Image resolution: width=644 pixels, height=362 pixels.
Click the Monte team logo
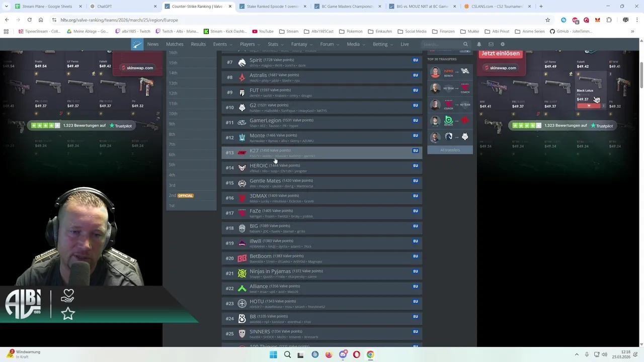coord(242,138)
